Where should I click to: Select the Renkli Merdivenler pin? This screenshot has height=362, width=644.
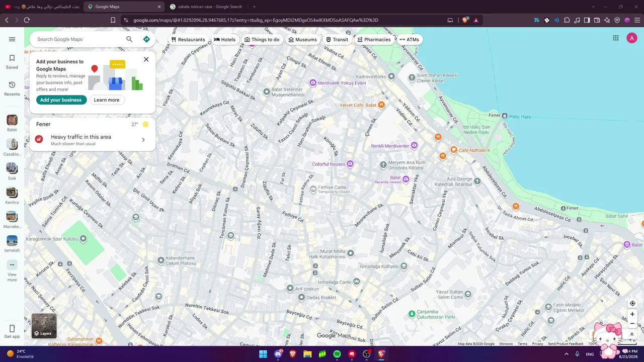coord(414,145)
